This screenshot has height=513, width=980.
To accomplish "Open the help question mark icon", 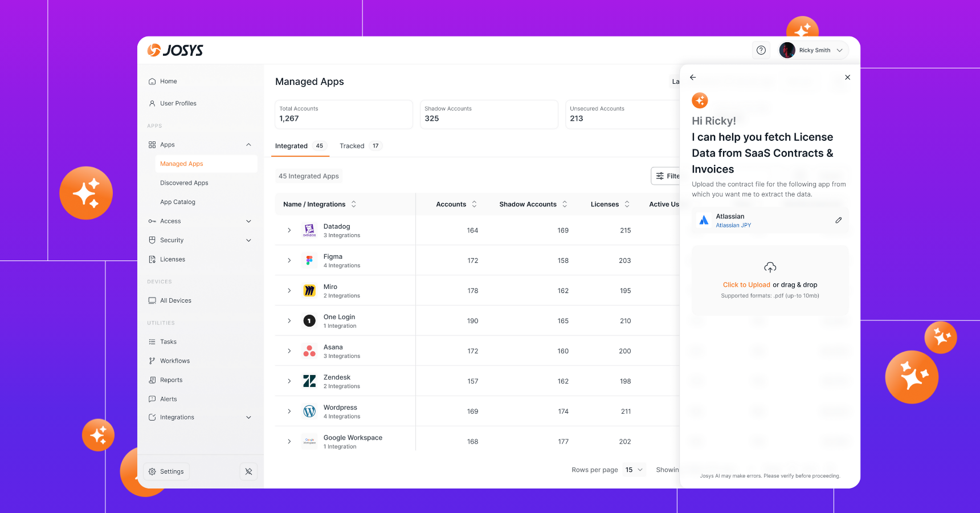I will click(761, 50).
